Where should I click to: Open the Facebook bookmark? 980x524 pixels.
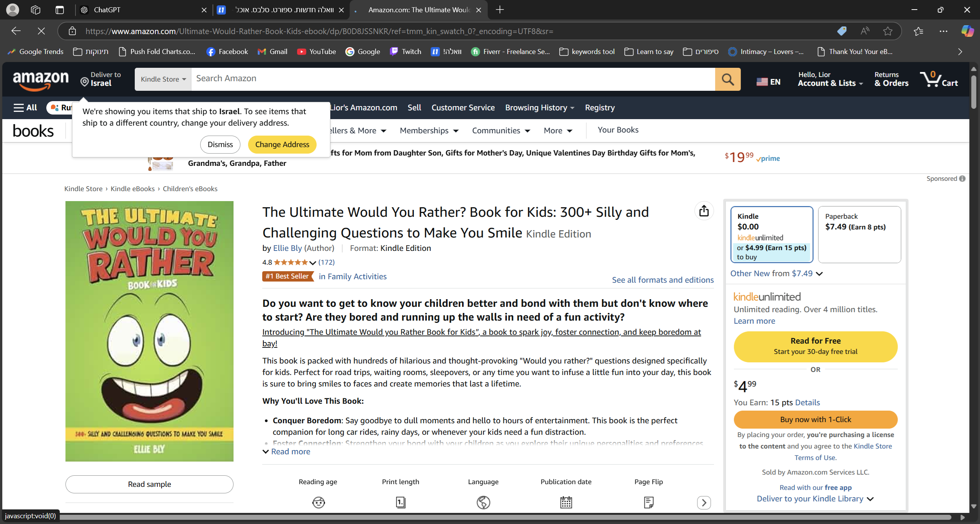(227, 52)
